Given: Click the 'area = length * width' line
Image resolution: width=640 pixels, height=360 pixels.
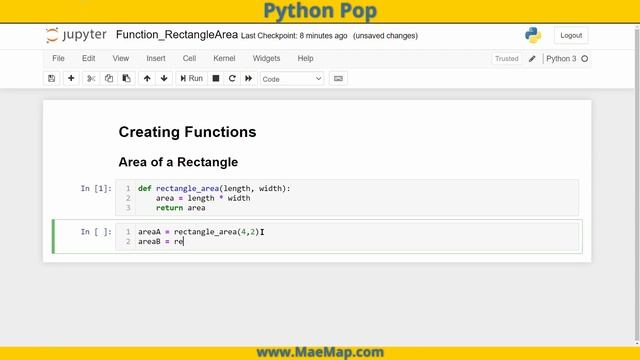Looking at the screenshot, I should pyautogui.click(x=203, y=198).
